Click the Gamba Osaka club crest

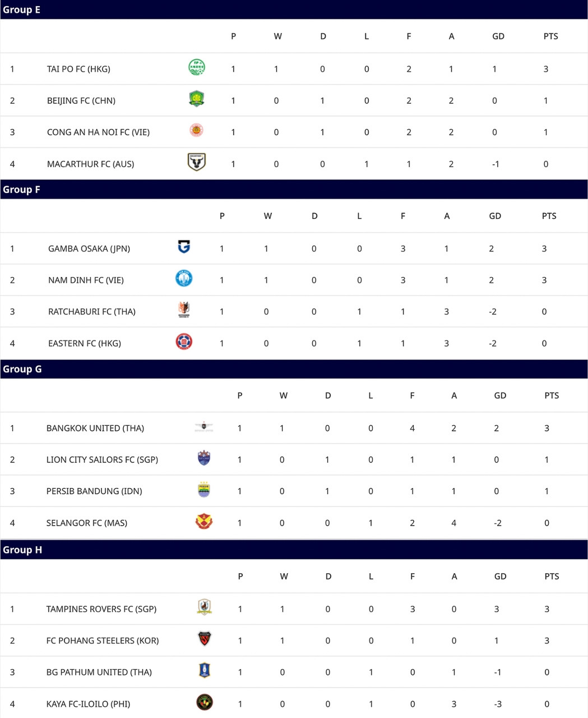coord(184,247)
